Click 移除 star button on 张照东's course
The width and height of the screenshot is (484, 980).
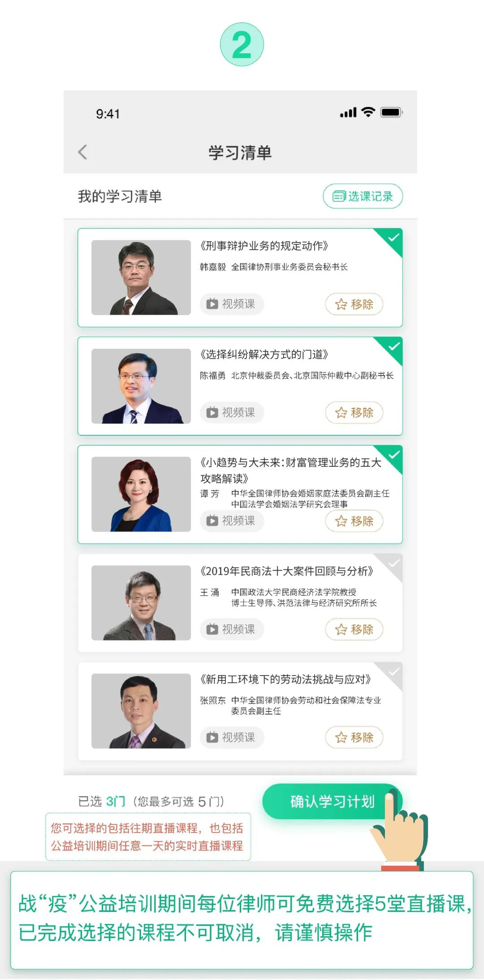tap(354, 737)
